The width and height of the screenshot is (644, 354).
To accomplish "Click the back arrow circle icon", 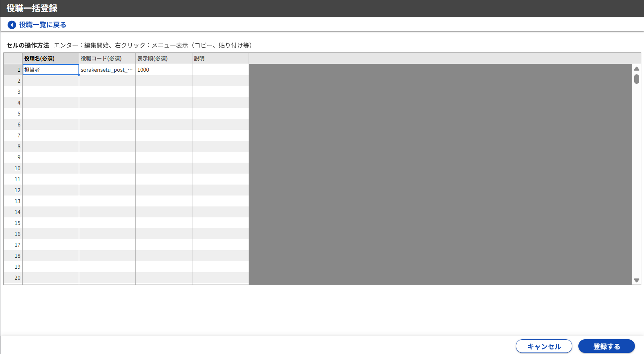I will point(12,25).
